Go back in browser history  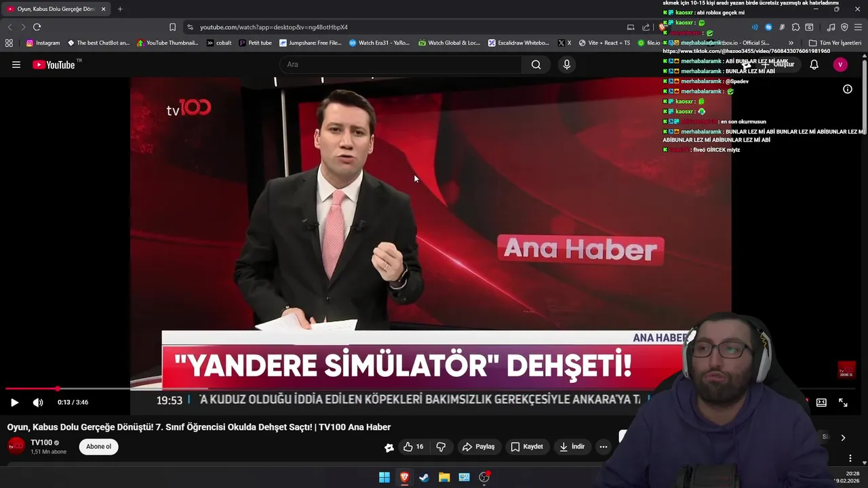[x=9, y=27]
